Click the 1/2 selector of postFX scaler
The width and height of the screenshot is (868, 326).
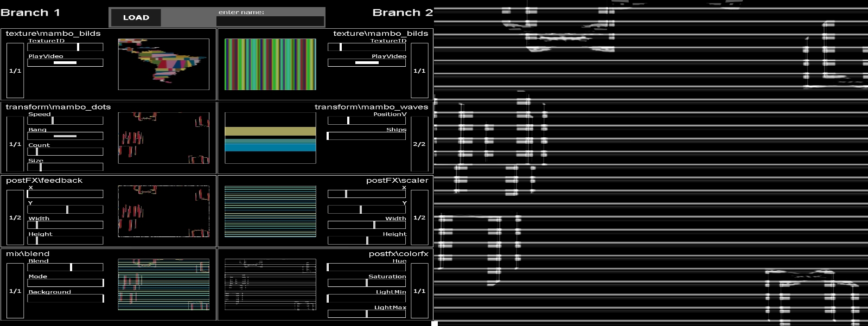pos(419,218)
